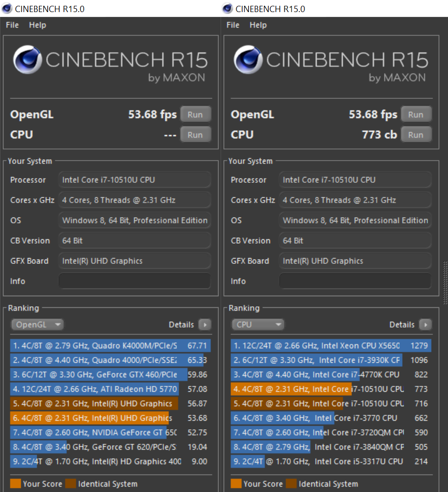Select the Core i7-3770 ranking row

[x=331, y=418]
